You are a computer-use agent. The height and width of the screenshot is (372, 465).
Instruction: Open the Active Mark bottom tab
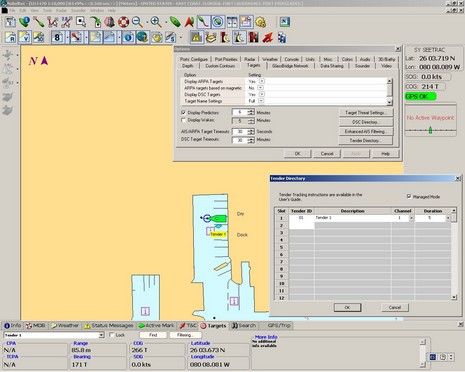point(156,326)
